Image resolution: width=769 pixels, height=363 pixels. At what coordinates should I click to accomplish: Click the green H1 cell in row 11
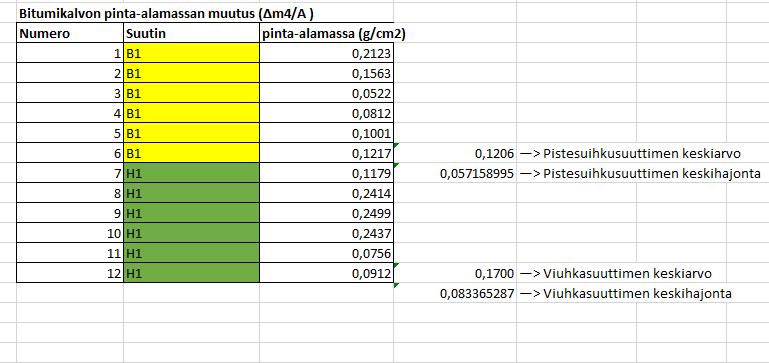pos(191,253)
